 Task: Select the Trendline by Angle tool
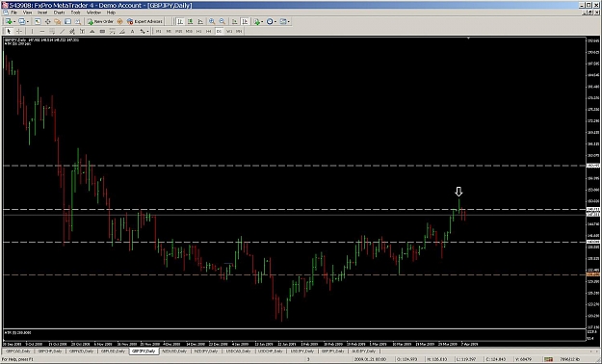coord(122,31)
